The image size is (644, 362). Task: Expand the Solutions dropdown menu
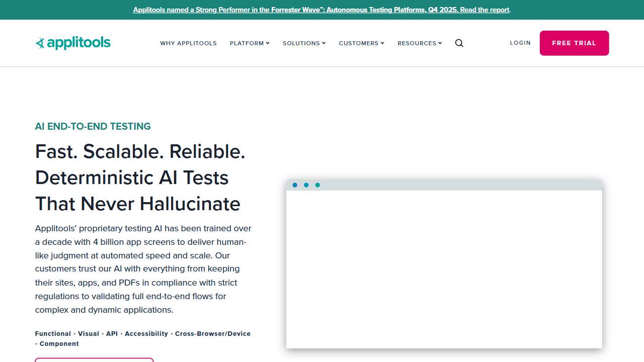304,43
